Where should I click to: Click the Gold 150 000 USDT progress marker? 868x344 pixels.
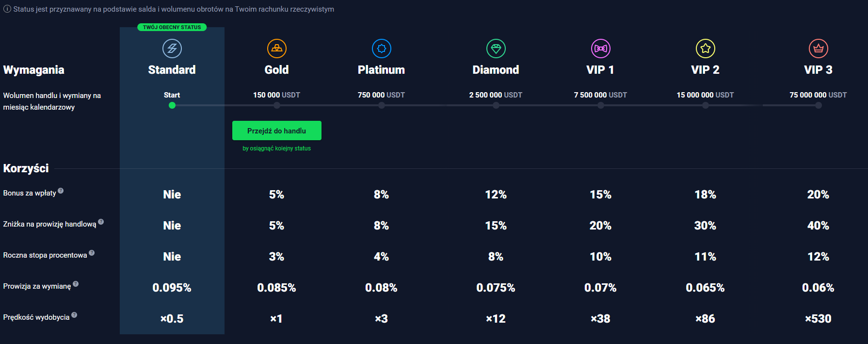(x=277, y=105)
